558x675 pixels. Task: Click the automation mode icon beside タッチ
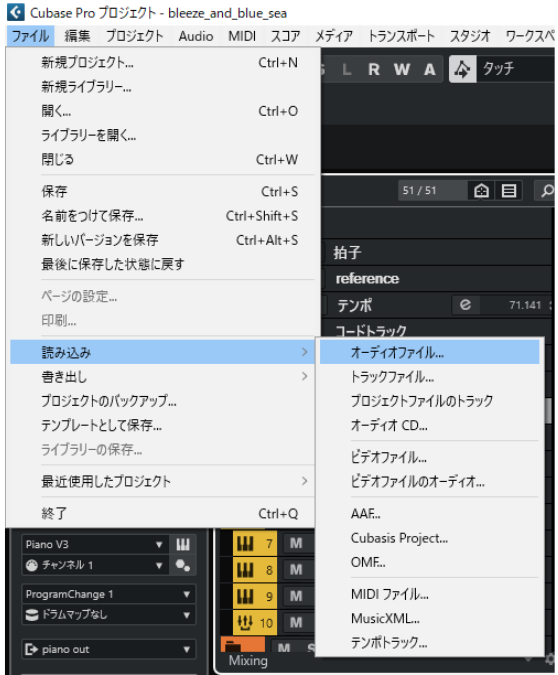(462, 69)
